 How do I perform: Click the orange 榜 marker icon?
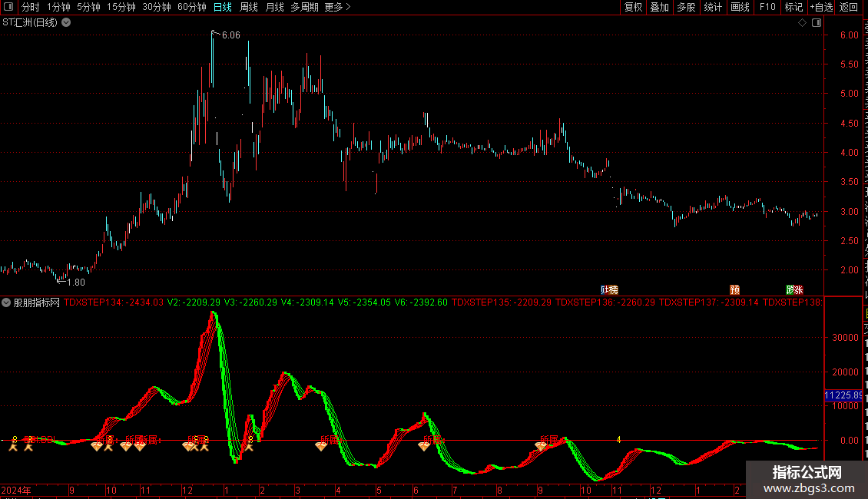point(614,290)
